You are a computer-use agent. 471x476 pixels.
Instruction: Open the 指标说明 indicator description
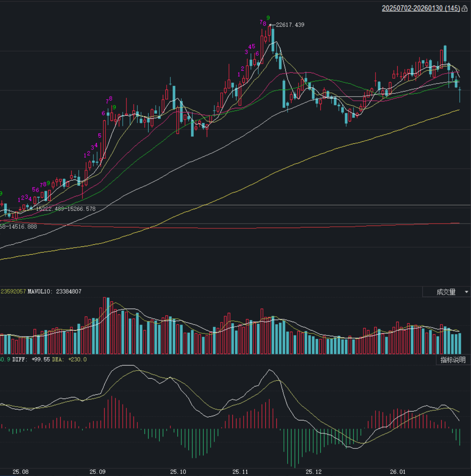[453, 360]
